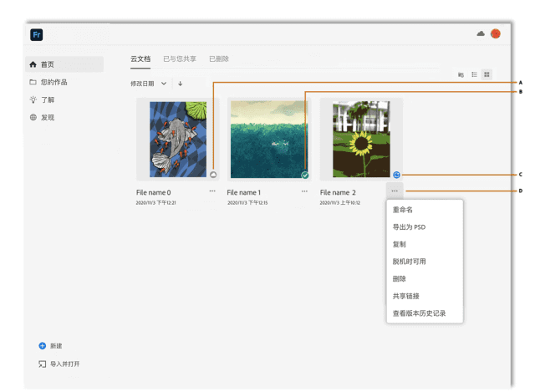Viewport: 535px width, 392px height.
Task: Open the 修改日期 sort dropdown
Action: tap(149, 84)
